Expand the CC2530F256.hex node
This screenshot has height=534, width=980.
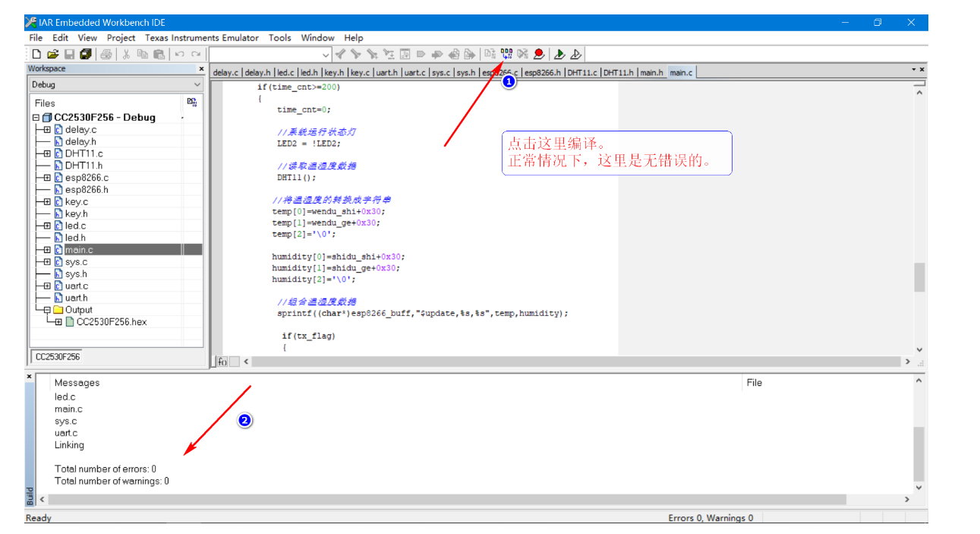pyautogui.click(x=58, y=322)
